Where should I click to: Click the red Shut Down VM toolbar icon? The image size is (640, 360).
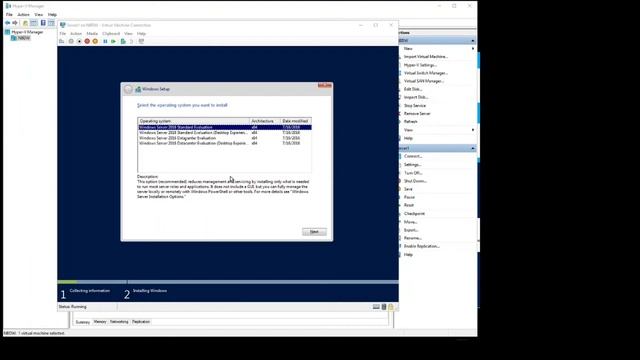coord(87,41)
